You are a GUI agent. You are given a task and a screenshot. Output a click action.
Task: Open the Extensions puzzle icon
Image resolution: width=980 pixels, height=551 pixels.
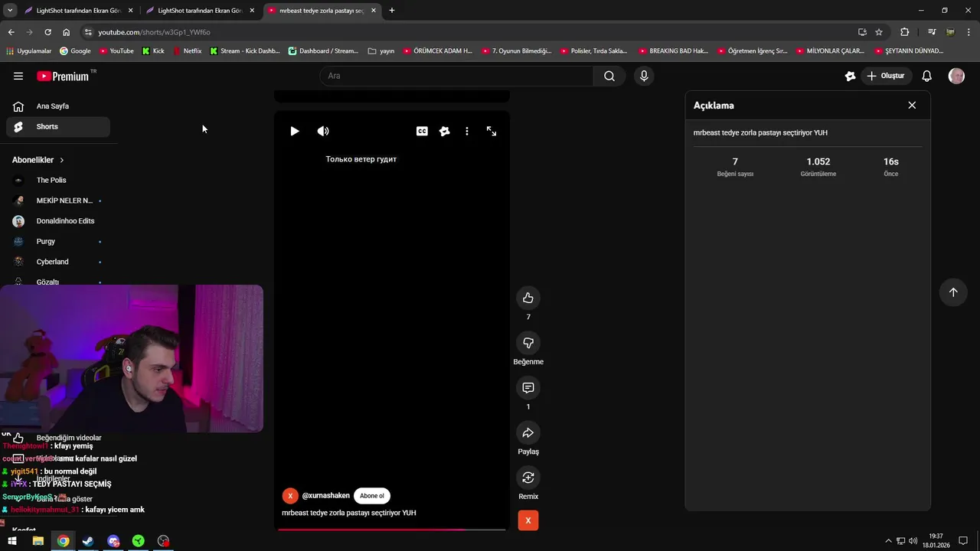click(905, 32)
